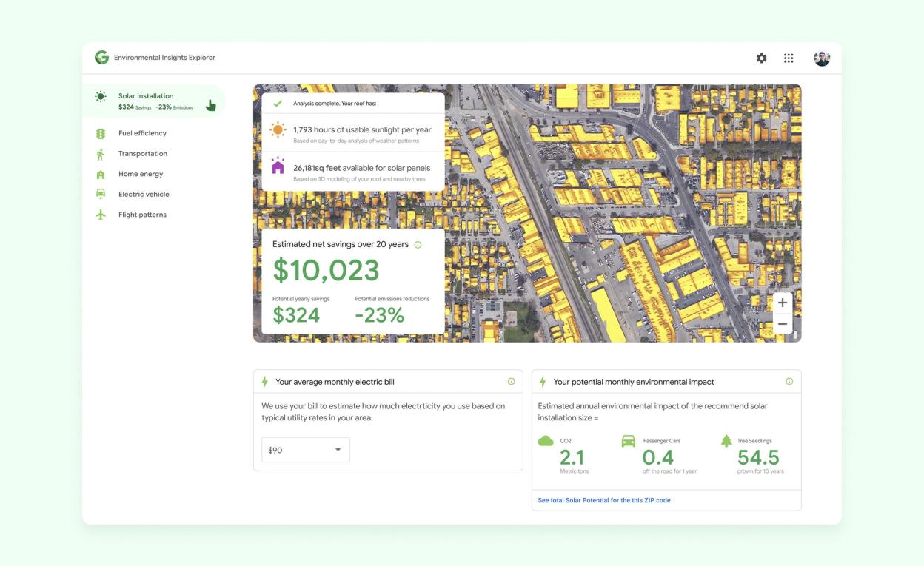Click info icon on average monthly electric bill

point(511,382)
